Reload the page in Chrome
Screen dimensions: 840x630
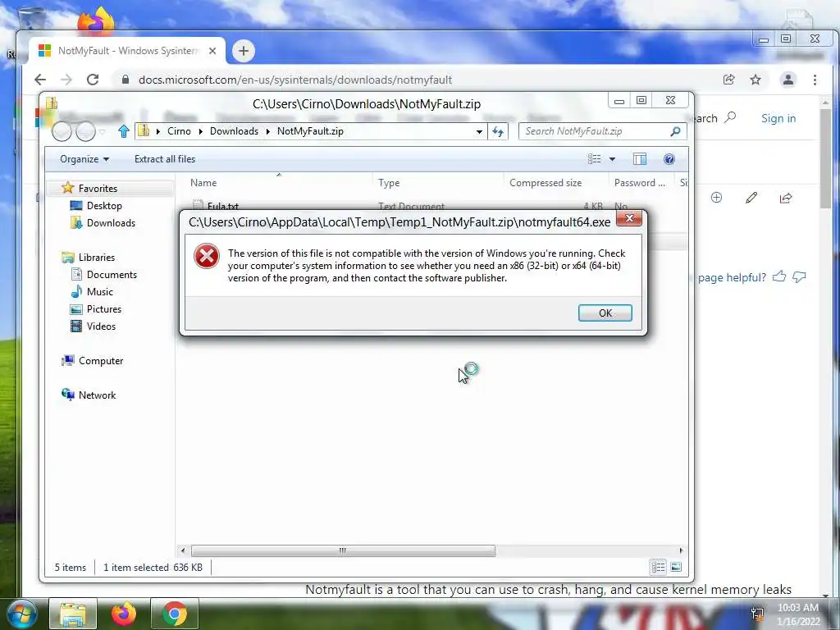pyautogui.click(x=93, y=80)
